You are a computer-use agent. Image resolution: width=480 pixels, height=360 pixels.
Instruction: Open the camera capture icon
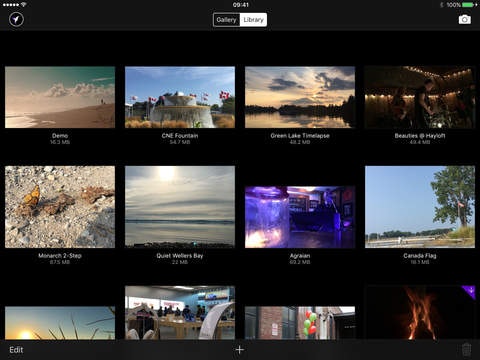coord(465,20)
